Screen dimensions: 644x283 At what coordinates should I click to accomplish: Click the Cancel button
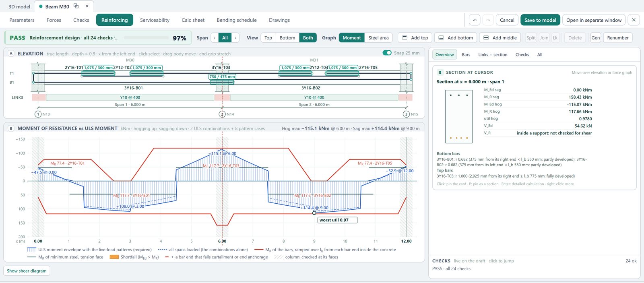[x=507, y=20]
